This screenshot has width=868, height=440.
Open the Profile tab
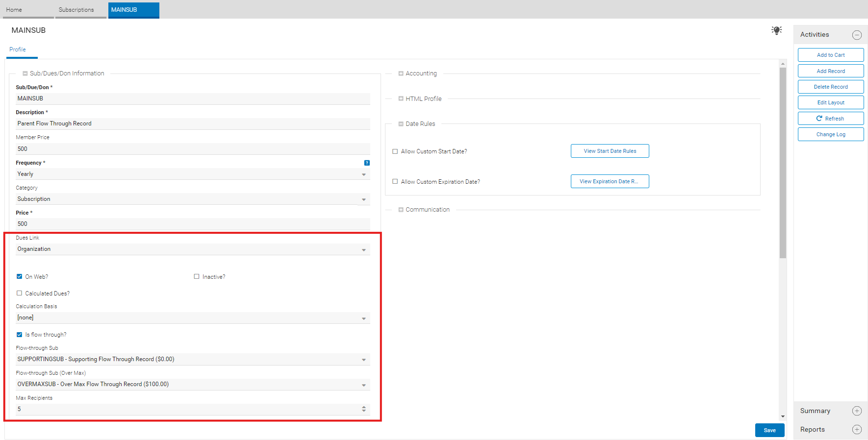point(18,50)
